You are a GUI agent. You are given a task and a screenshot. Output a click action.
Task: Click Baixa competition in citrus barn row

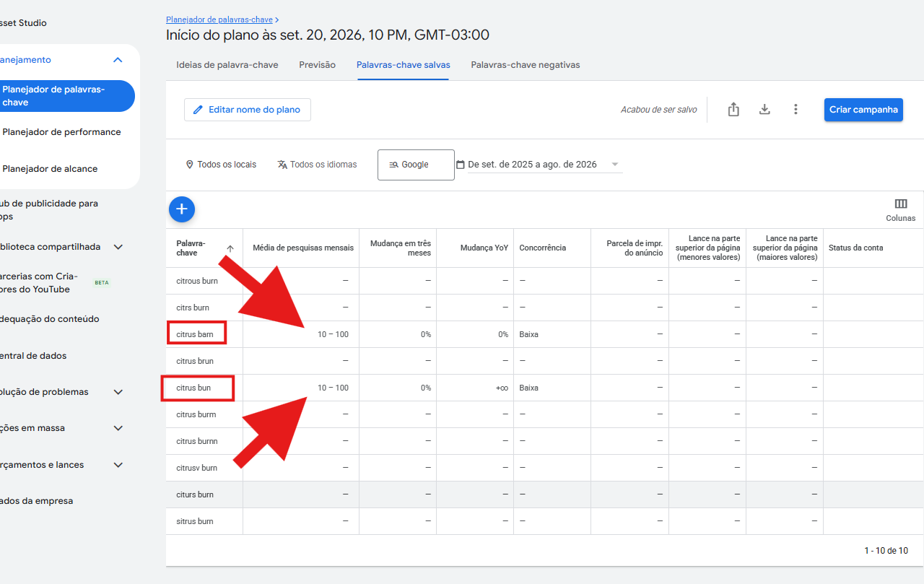click(528, 334)
